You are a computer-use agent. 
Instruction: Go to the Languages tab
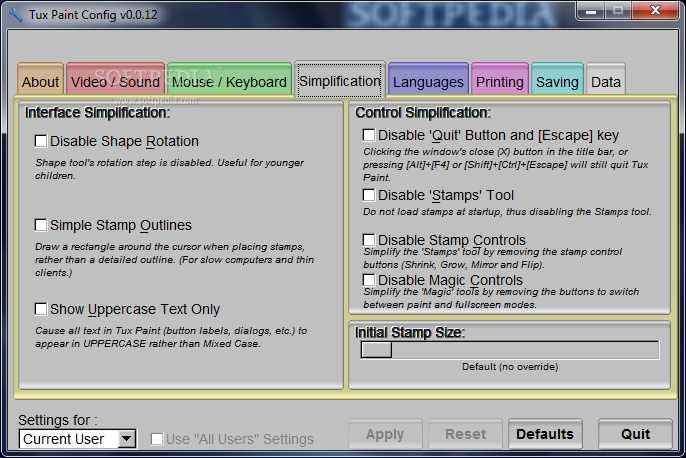click(428, 79)
